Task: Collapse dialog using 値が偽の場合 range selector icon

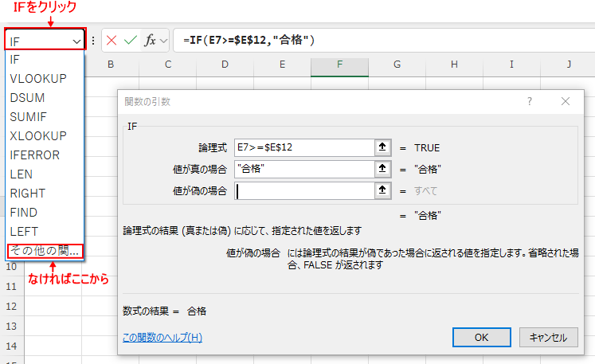Action: 382,190
